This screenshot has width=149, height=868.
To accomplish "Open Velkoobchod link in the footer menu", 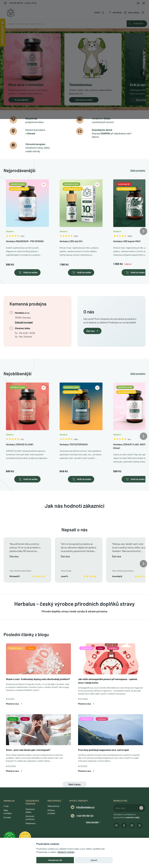I will [x=53, y=806].
